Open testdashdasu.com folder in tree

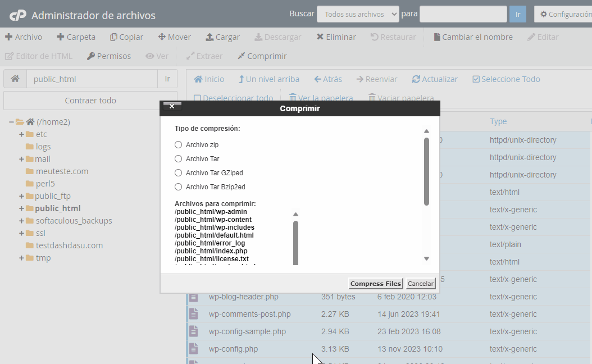pyautogui.click(x=69, y=245)
